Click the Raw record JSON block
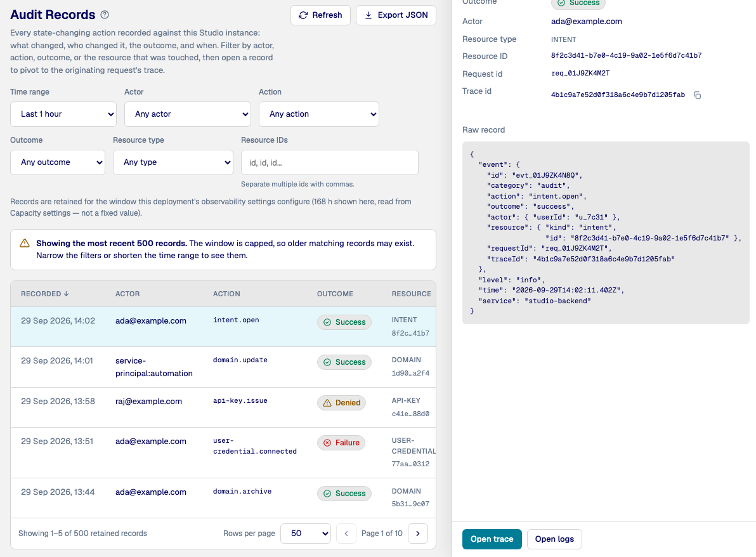756x557 pixels. tap(606, 232)
